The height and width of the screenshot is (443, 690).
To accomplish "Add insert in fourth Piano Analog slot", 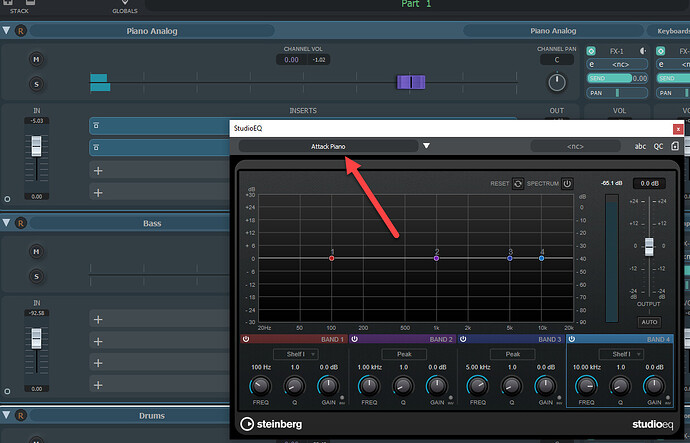I will click(98, 193).
